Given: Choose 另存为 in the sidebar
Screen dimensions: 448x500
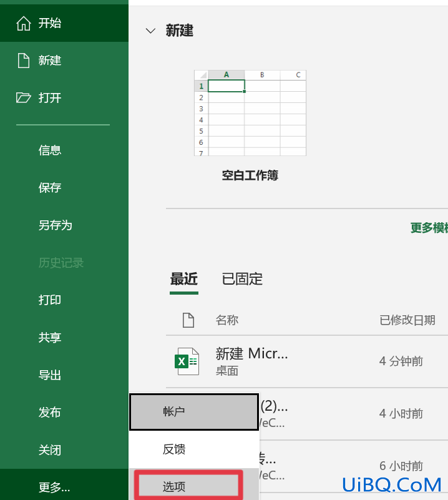Looking at the screenshot, I should pos(55,225).
